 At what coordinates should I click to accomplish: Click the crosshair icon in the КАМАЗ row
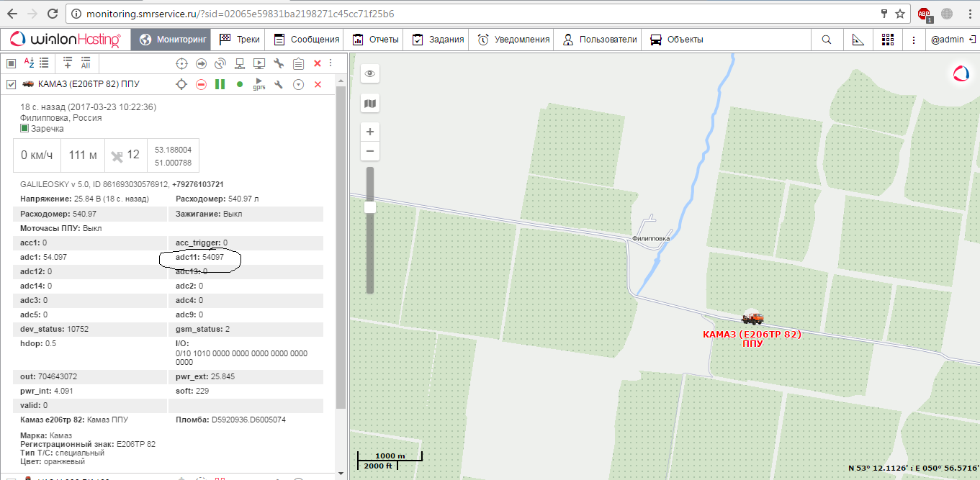tap(182, 85)
